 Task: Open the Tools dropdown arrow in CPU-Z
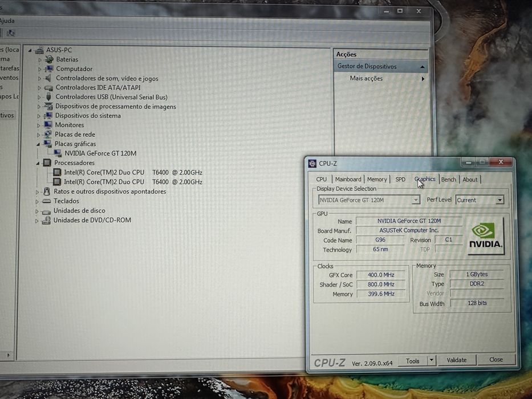click(x=431, y=360)
